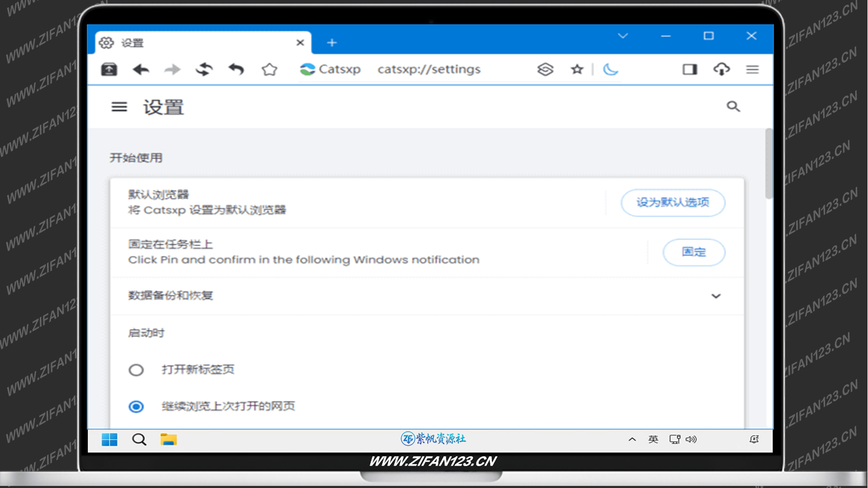Click the 开始使用 section heading
Screen dimensions: 868x488
pyautogui.click(x=136, y=158)
